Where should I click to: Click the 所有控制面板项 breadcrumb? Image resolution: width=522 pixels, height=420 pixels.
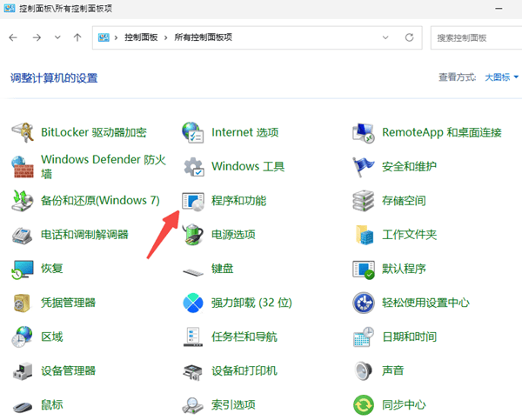(x=203, y=37)
